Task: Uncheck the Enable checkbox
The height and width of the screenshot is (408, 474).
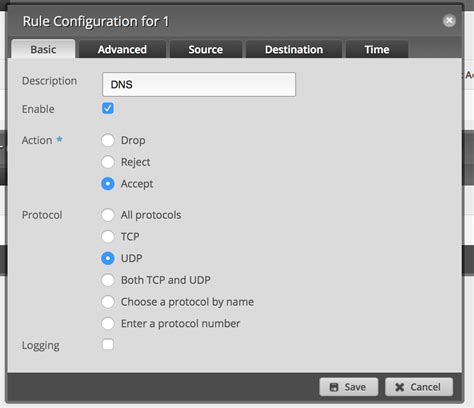Action: click(108, 108)
